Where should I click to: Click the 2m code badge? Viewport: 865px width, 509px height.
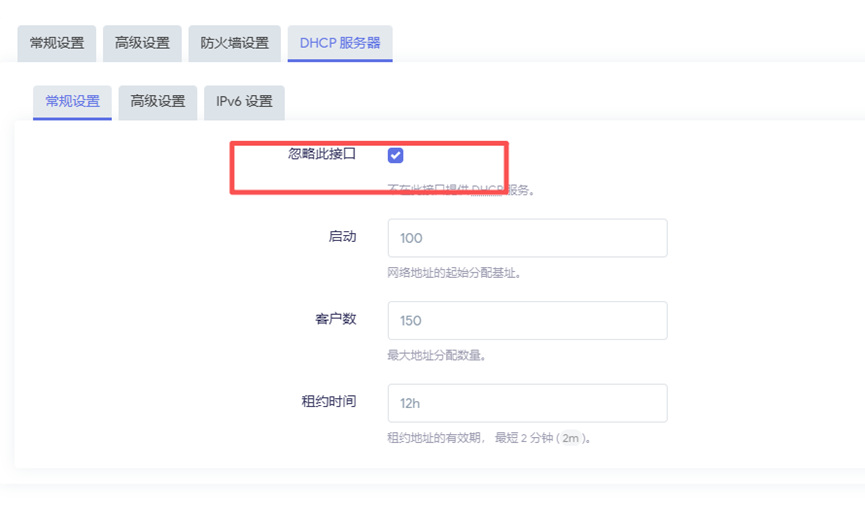tap(570, 438)
